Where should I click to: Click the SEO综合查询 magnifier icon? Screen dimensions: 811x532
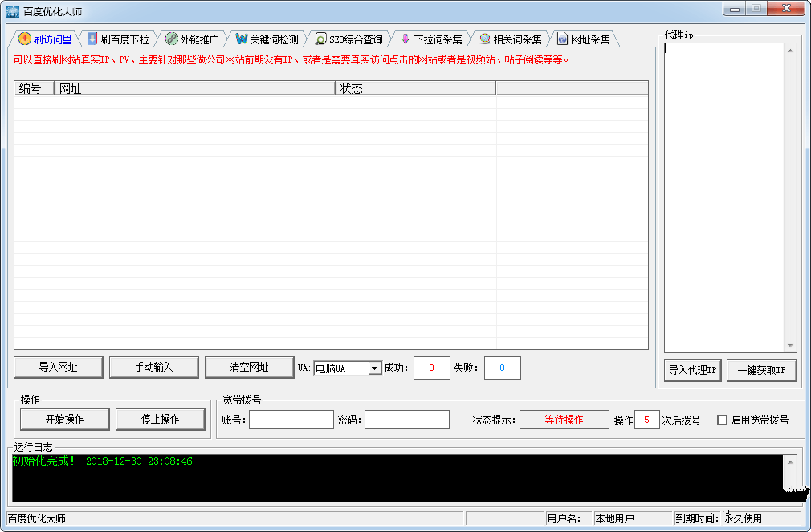tap(320, 39)
